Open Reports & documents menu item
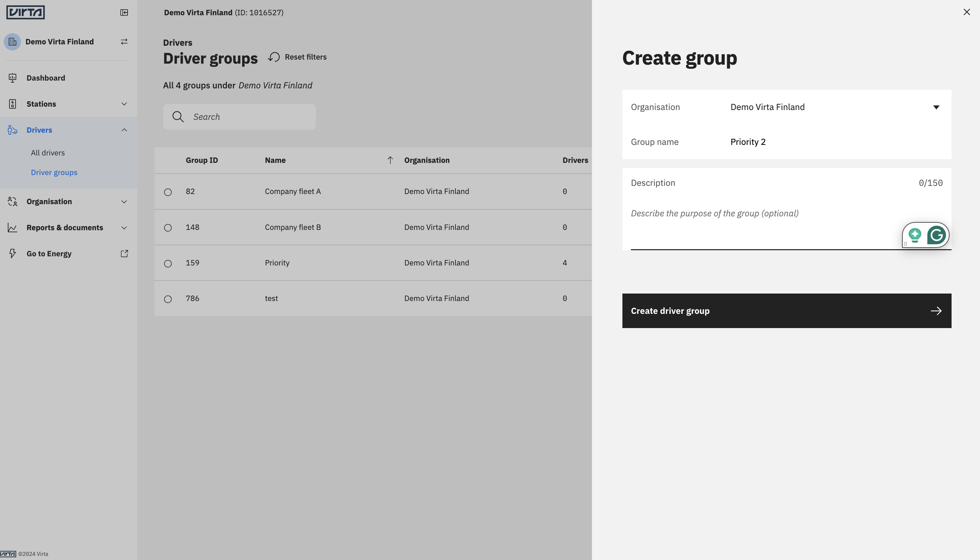The image size is (980, 560). [68, 228]
